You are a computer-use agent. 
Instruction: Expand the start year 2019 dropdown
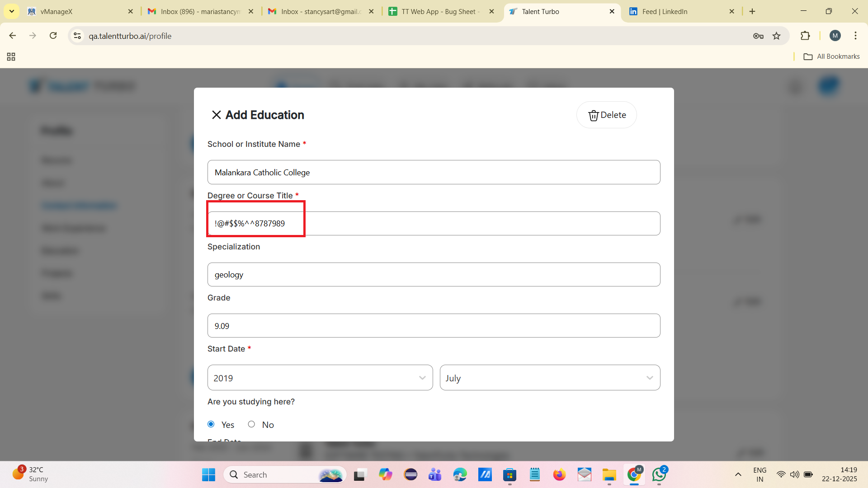tap(320, 378)
